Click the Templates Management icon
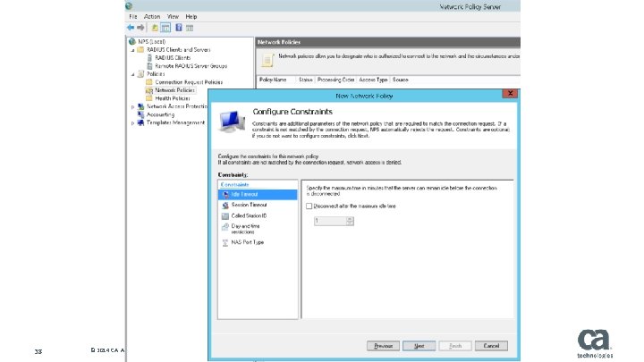Viewport: 644px width, 362px height. [x=141, y=122]
